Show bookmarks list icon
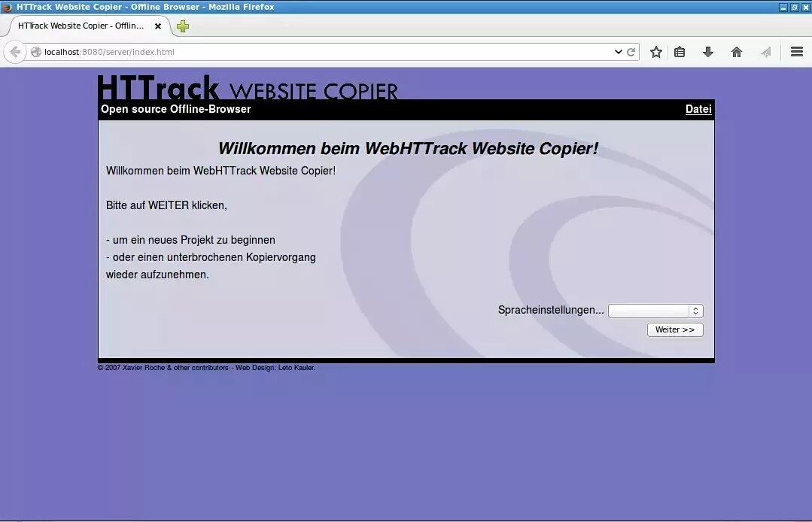Screen dimensions: 812x522 (680, 52)
